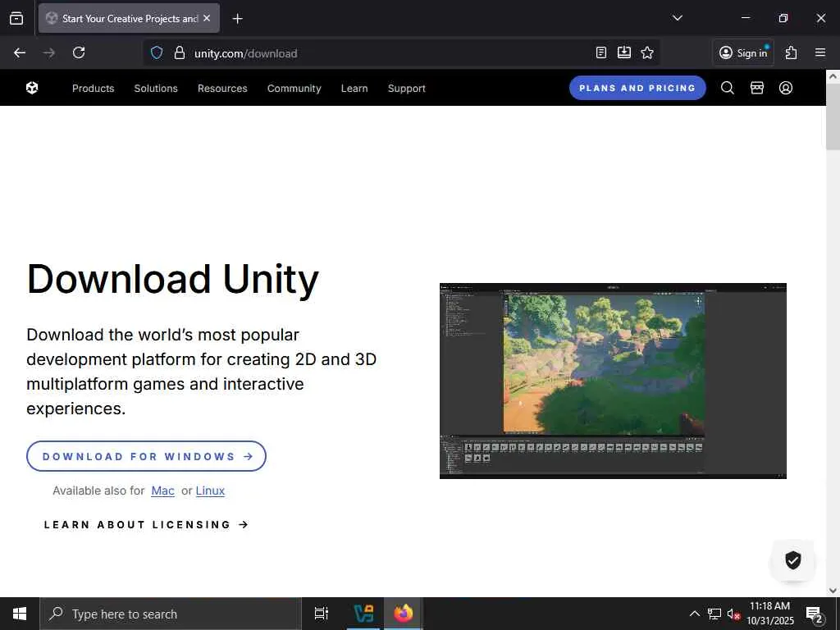Open the Solutions menu
The width and height of the screenshot is (840, 630).
[156, 89]
